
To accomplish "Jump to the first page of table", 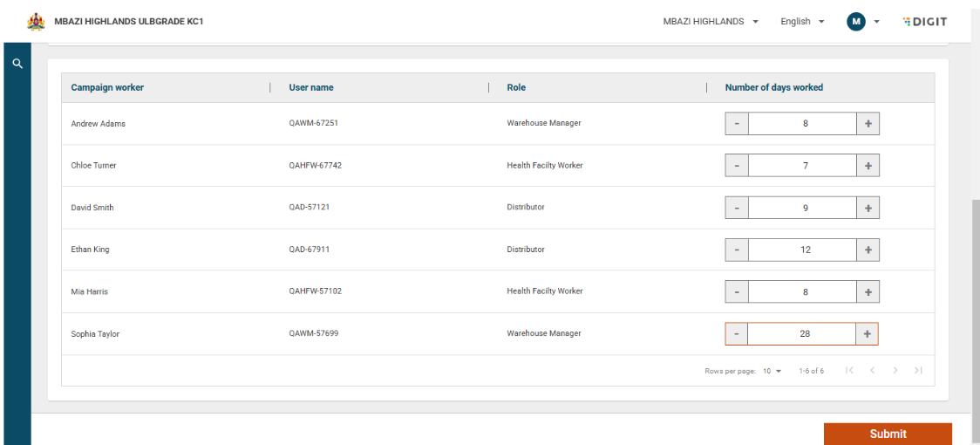I will [x=849, y=371].
